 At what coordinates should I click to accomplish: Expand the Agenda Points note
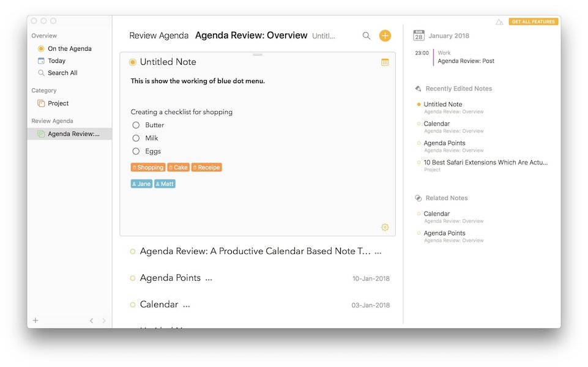170,278
